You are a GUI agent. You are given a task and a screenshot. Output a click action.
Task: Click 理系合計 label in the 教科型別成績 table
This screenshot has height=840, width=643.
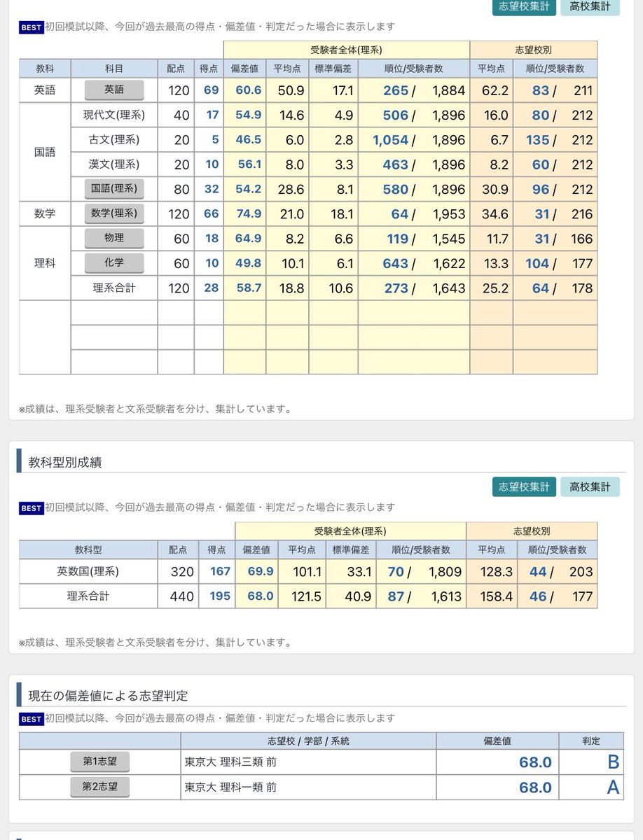point(88,596)
